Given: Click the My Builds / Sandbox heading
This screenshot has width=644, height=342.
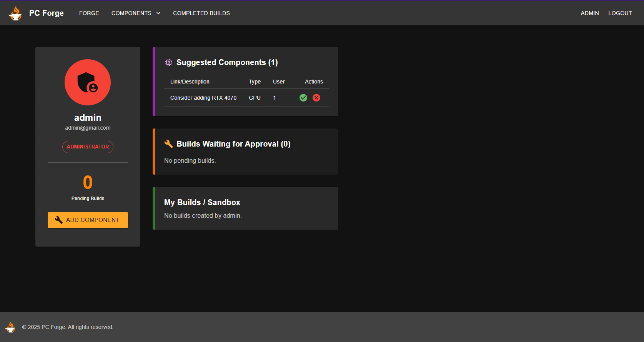Looking at the screenshot, I should pos(202,202).
